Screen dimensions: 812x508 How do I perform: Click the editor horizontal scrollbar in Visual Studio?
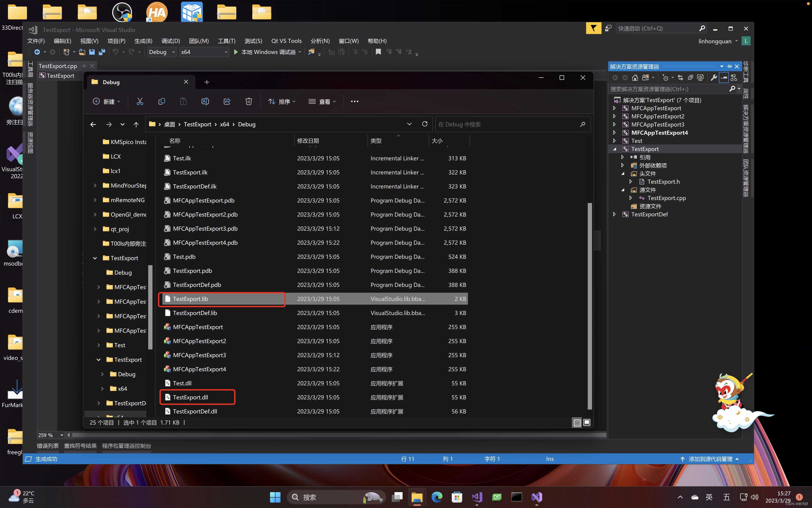[339, 435]
